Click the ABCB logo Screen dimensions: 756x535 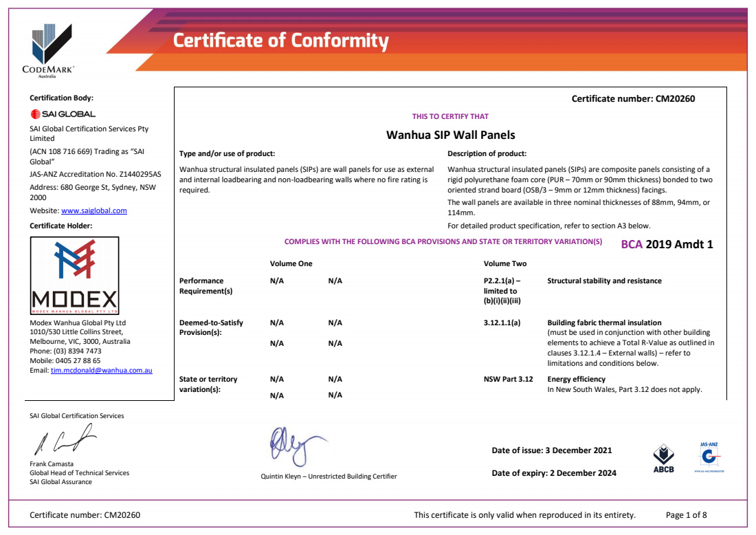(663, 459)
